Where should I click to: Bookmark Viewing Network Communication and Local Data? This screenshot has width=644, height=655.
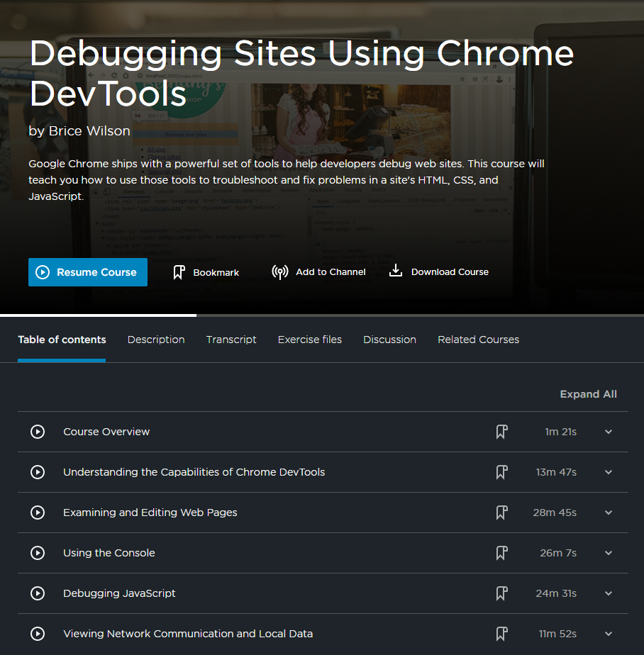tap(501, 634)
